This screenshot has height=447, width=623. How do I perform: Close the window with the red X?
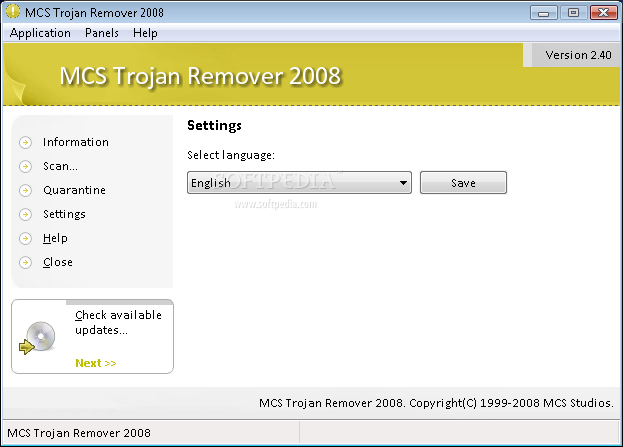(604, 13)
